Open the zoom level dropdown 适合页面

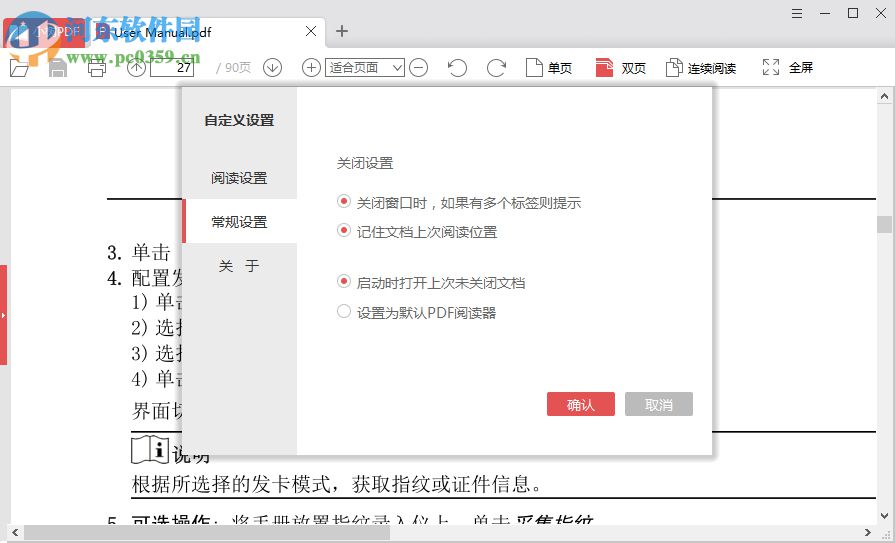coord(365,67)
